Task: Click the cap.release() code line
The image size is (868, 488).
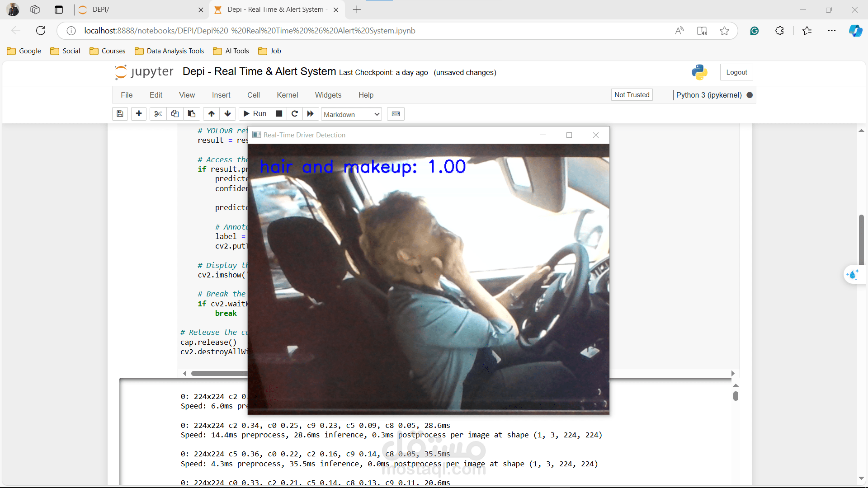Action: (x=208, y=342)
